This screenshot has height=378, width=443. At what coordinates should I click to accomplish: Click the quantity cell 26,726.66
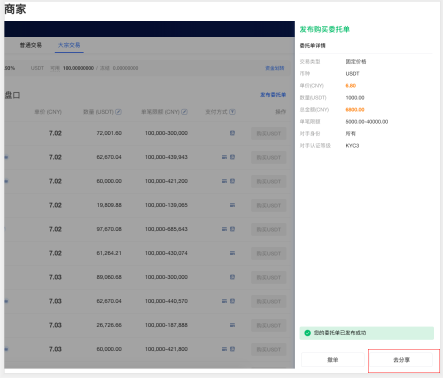(109, 325)
